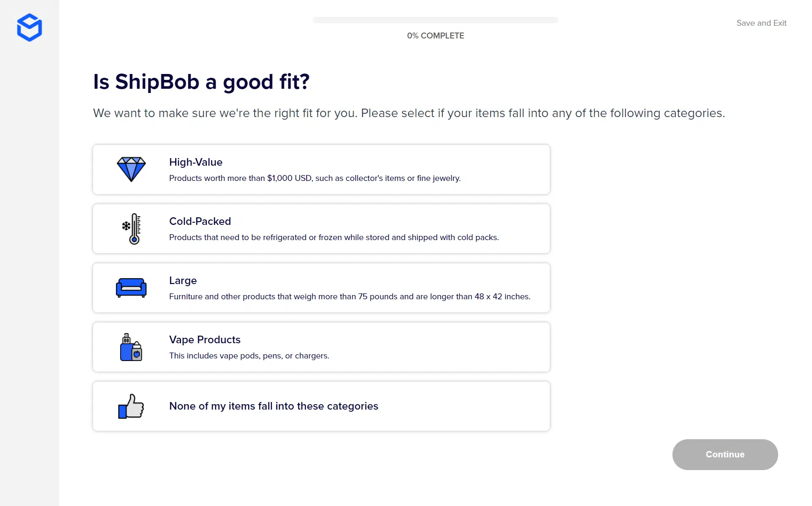Select 'None of my items fall into these categories'

click(x=273, y=406)
